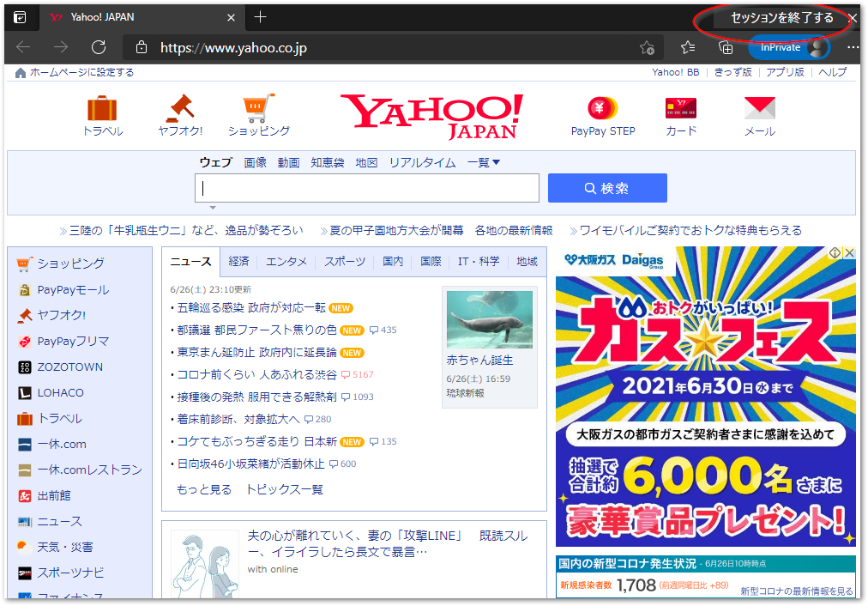Click the blue 検索 button
This screenshot has height=606, width=868.
tap(607, 188)
